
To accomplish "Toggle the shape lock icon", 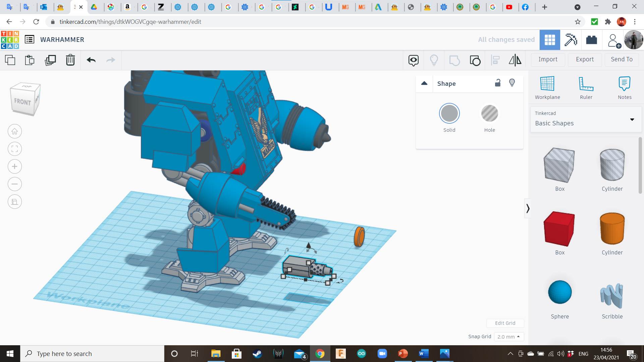I will [498, 83].
